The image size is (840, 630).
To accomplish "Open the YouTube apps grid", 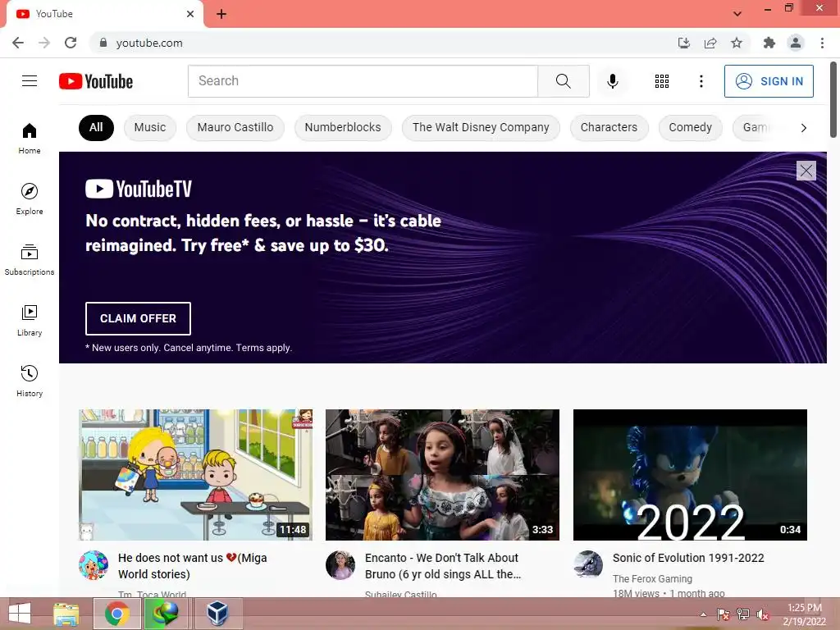I will (x=662, y=81).
